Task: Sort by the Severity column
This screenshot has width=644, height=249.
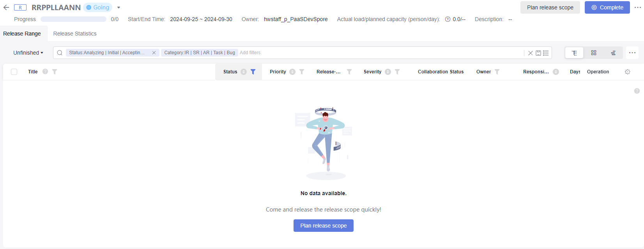Action: (388, 72)
